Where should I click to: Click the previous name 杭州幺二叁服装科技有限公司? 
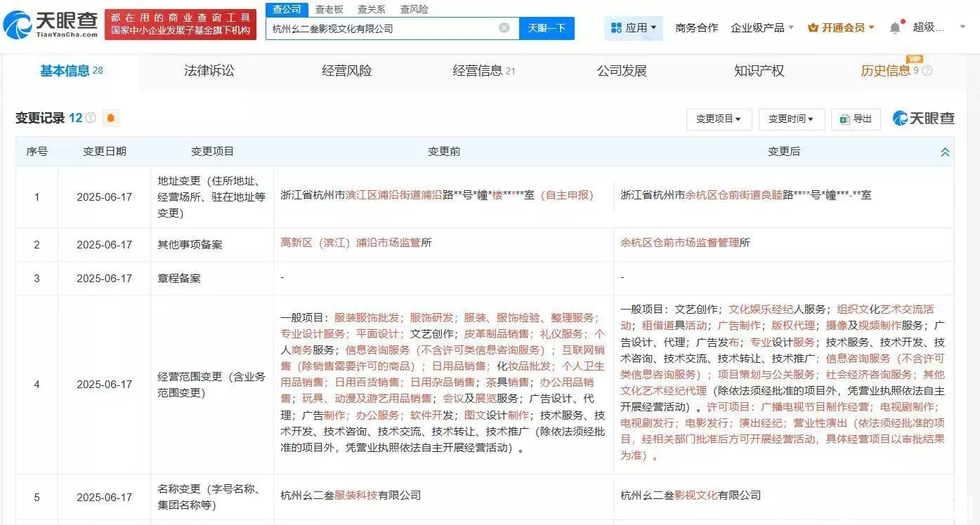[351, 496]
